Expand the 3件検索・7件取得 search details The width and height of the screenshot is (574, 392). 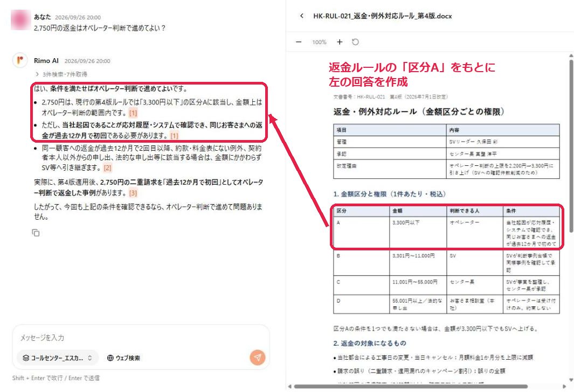[61, 74]
